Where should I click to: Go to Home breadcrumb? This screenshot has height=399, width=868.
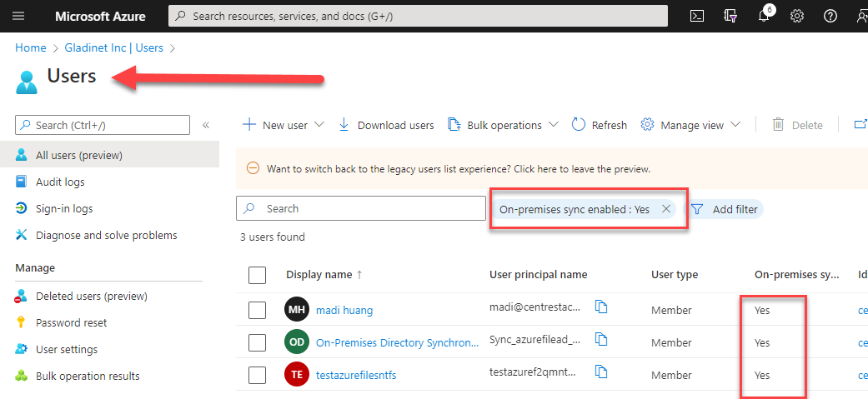click(x=31, y=48)
